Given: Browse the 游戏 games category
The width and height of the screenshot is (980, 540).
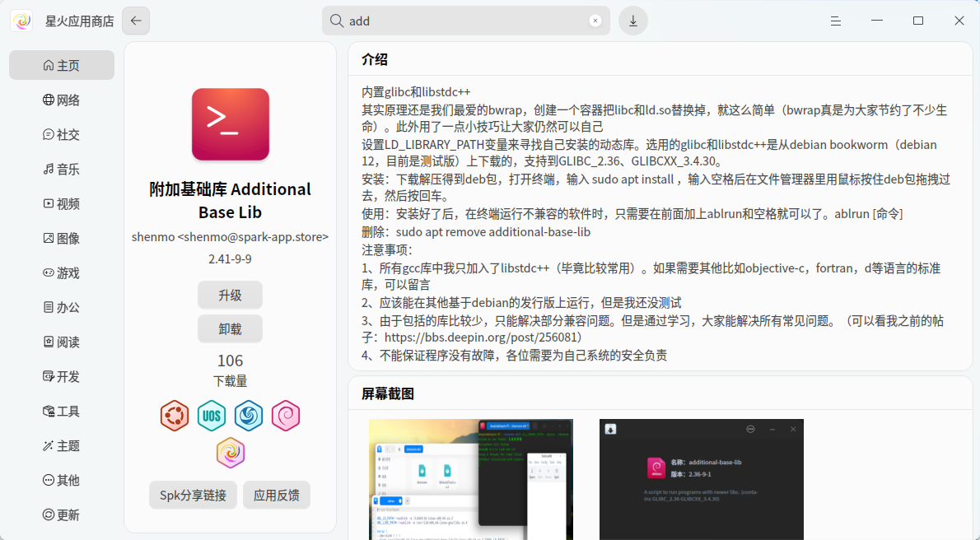Looking at the screenshot, I should coord(62,272).
